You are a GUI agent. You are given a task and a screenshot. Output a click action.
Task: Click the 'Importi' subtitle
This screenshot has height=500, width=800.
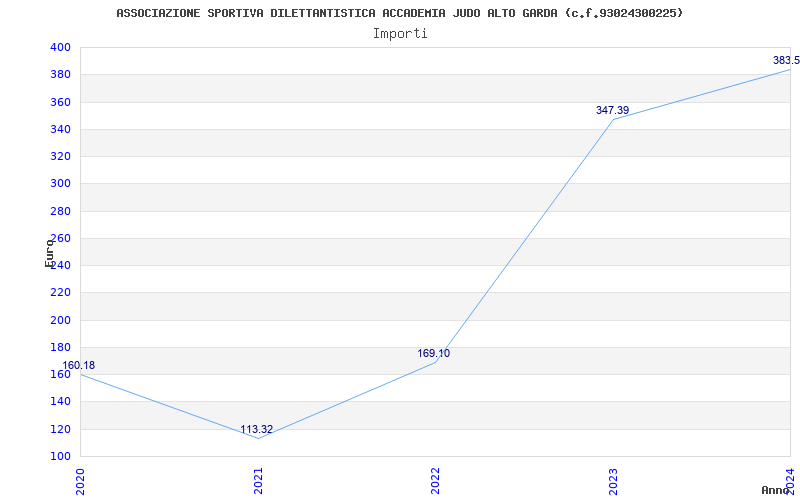click(400, 34)
